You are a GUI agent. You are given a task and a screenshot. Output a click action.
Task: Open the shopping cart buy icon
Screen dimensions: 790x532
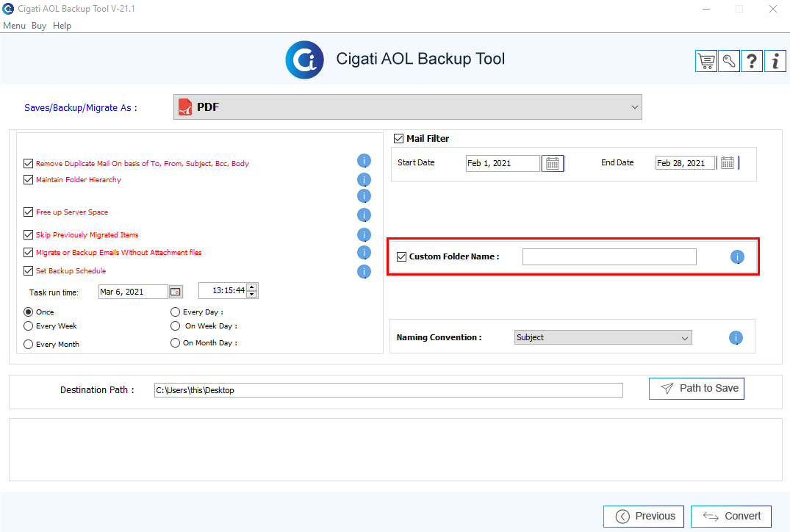pos(706,62)
